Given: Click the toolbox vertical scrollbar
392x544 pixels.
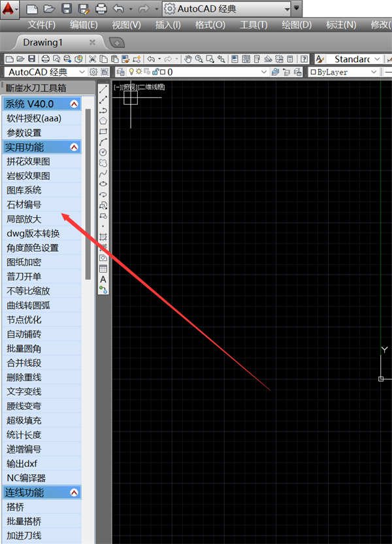Looking at the screenshot, I should 88,194.
